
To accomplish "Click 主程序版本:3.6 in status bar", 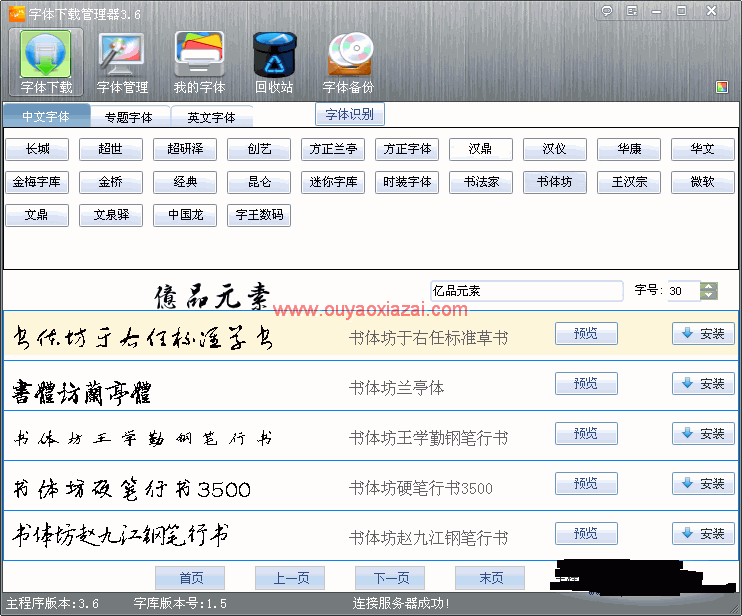I will [x=53, y=604].
